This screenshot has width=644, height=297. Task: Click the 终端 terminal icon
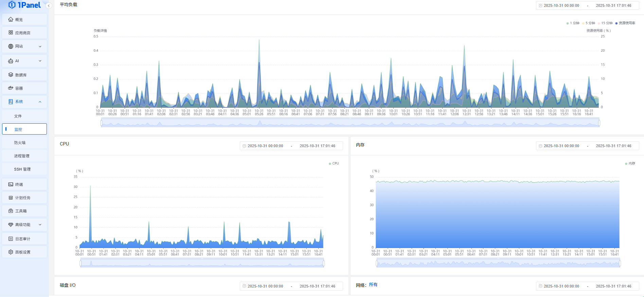pos(11,184)
